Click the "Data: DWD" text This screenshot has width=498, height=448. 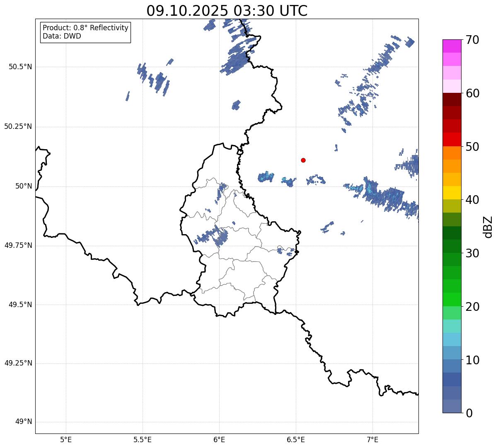62,36
